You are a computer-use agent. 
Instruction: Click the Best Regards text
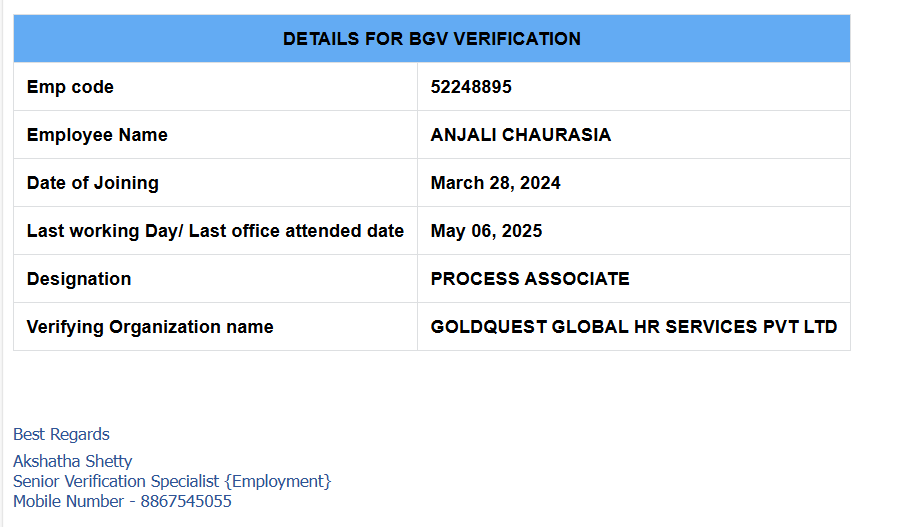tap(61, 434)
